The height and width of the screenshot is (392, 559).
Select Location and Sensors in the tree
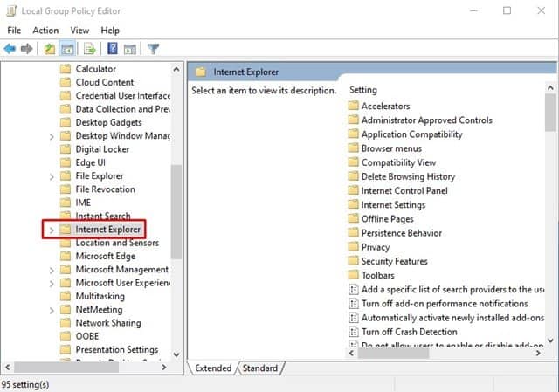click(x=117, y=243)
